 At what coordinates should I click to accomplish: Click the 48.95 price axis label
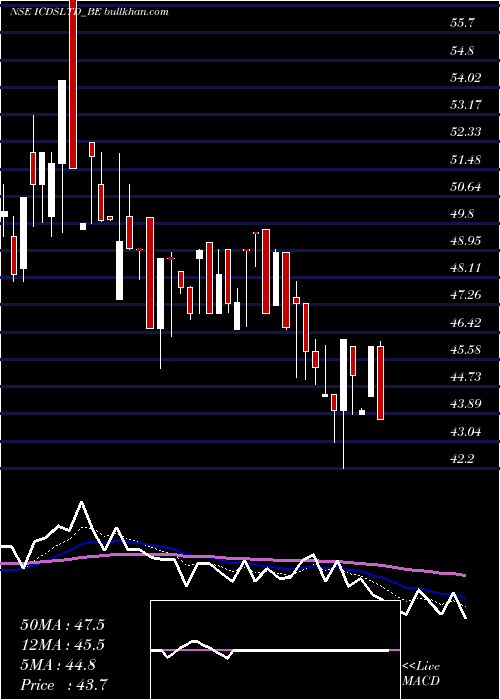pos(466,241)
